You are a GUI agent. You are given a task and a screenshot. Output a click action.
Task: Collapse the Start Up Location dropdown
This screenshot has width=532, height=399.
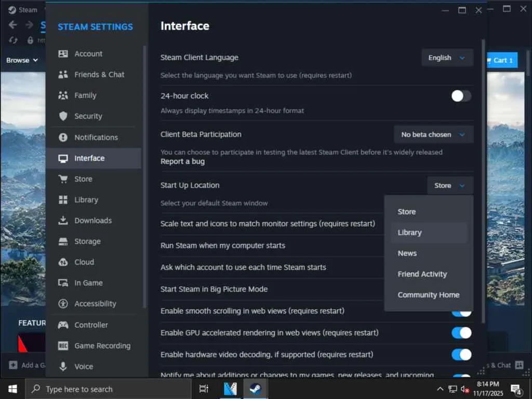coord(450,185)
